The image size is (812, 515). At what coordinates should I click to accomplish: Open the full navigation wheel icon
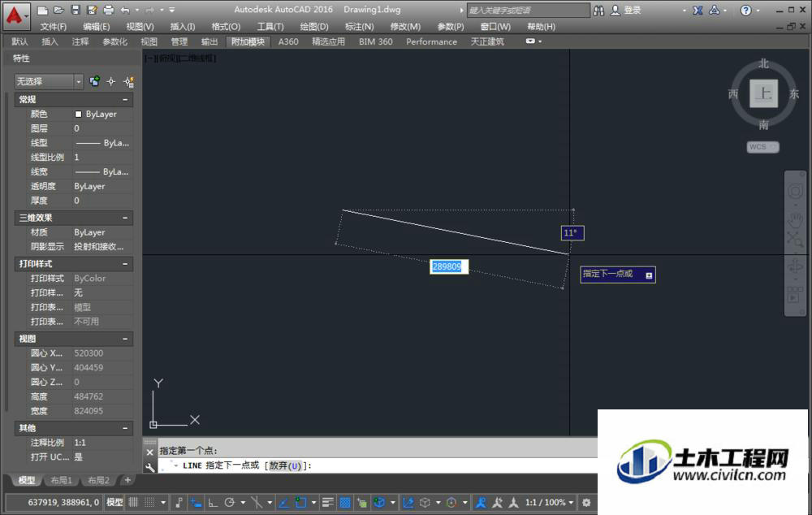[x=795, y=192]
